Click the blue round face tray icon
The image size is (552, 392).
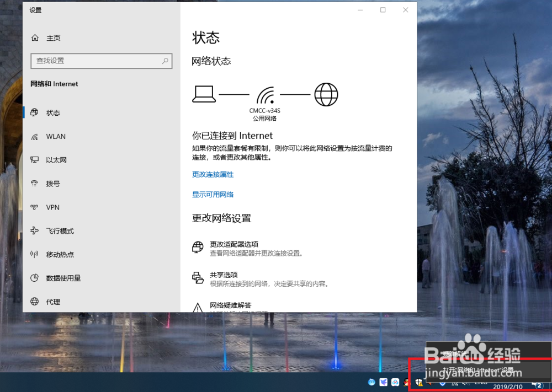[x=371, y=382]
